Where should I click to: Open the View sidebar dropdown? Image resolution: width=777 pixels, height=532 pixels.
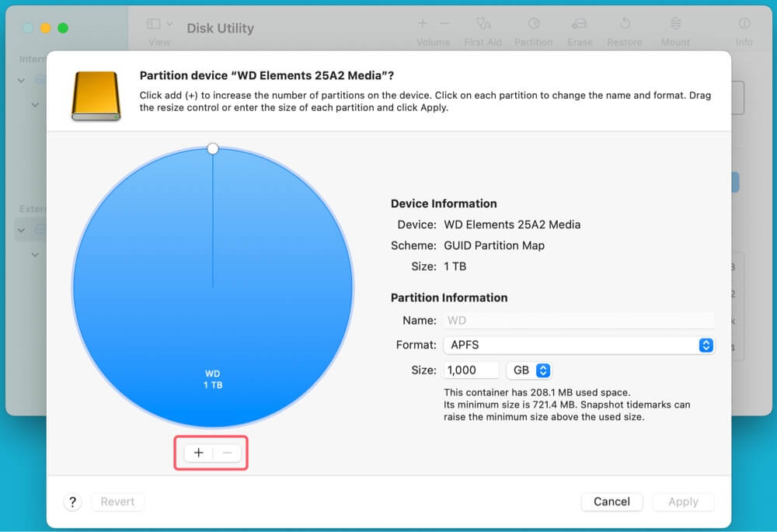159,25
